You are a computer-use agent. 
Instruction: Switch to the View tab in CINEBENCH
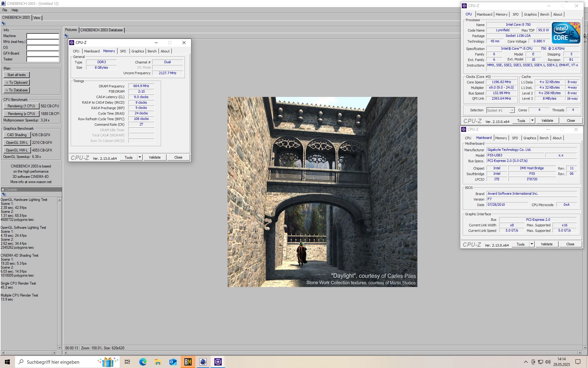[37, 18]
